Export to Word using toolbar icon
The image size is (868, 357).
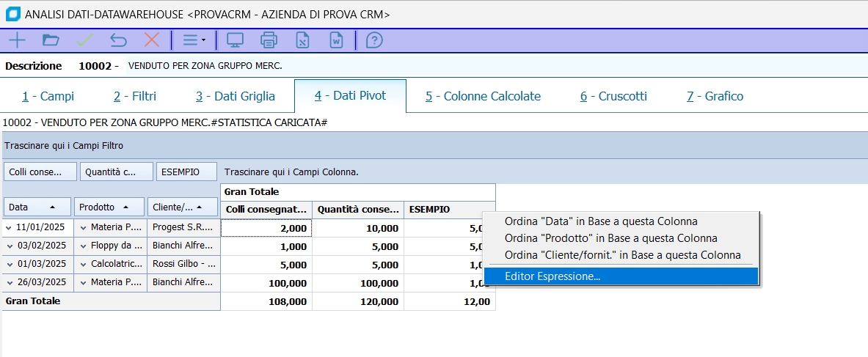coord(336,40)
